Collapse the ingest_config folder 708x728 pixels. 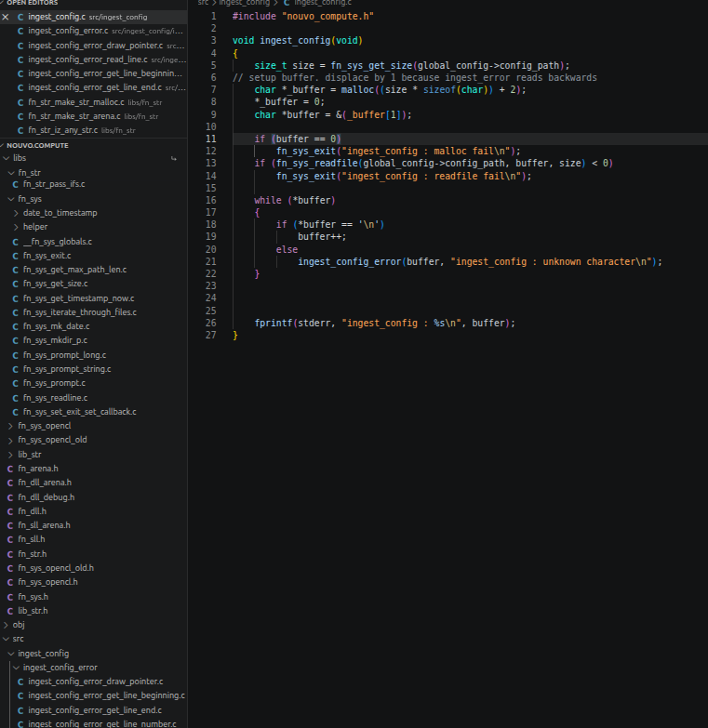coord(11,654)
